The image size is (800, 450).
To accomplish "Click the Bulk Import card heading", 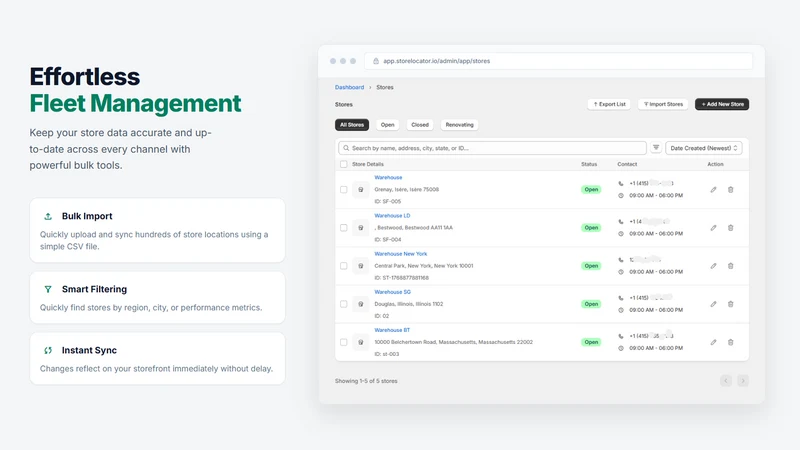I will coord(87,216).
